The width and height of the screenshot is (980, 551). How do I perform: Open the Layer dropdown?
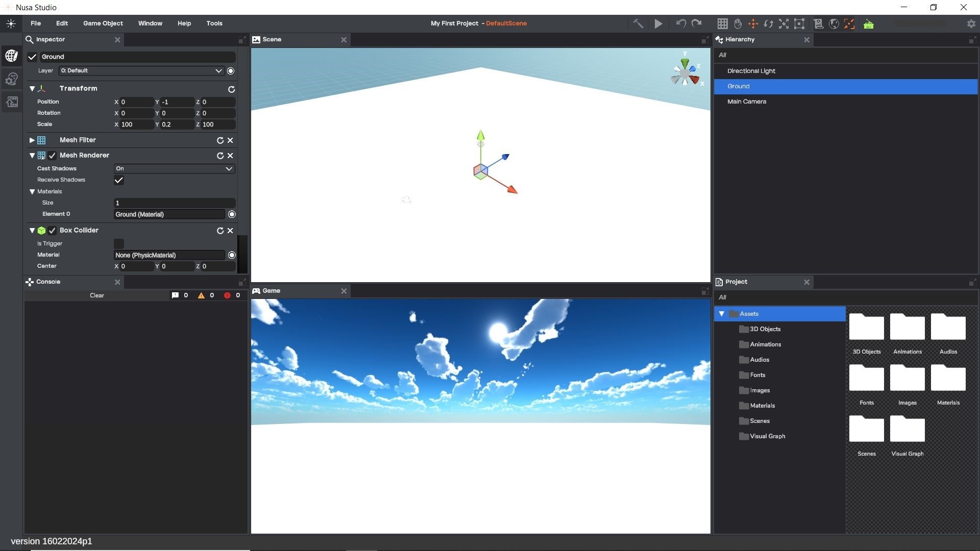click(x=141, y=71)
